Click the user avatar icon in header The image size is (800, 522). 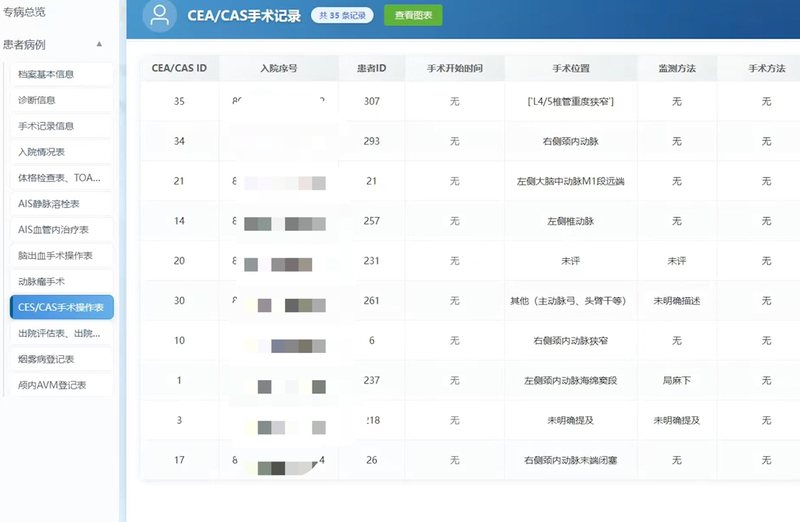point(160,15)
